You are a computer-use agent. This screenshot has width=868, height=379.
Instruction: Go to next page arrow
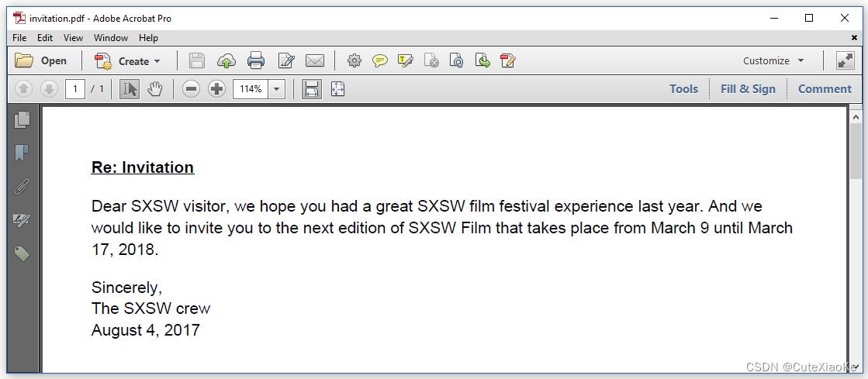tap(50, 88)
